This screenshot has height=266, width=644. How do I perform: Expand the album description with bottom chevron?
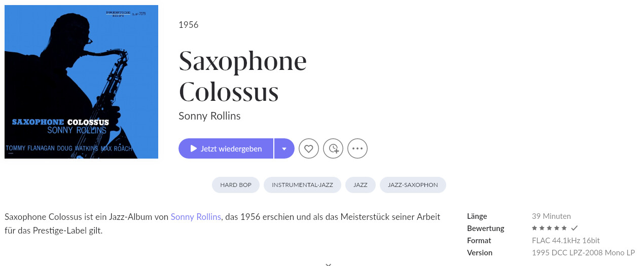tap(328, 264)
